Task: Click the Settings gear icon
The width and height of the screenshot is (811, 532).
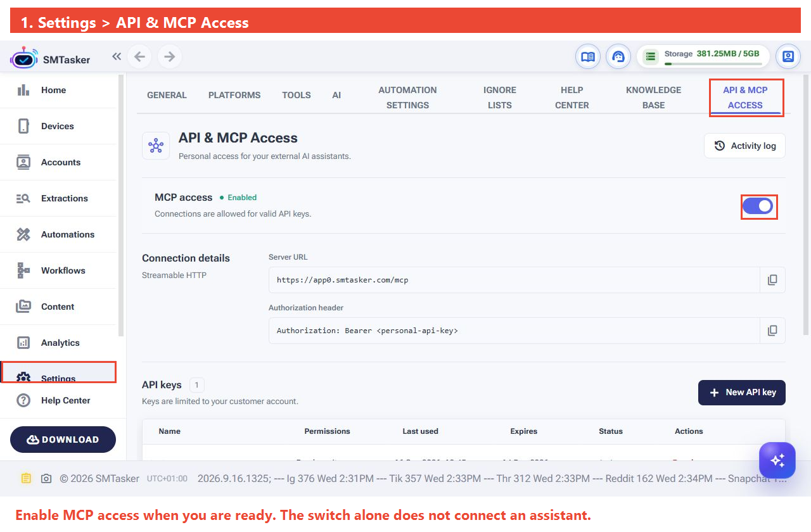Action: [23, 378]
